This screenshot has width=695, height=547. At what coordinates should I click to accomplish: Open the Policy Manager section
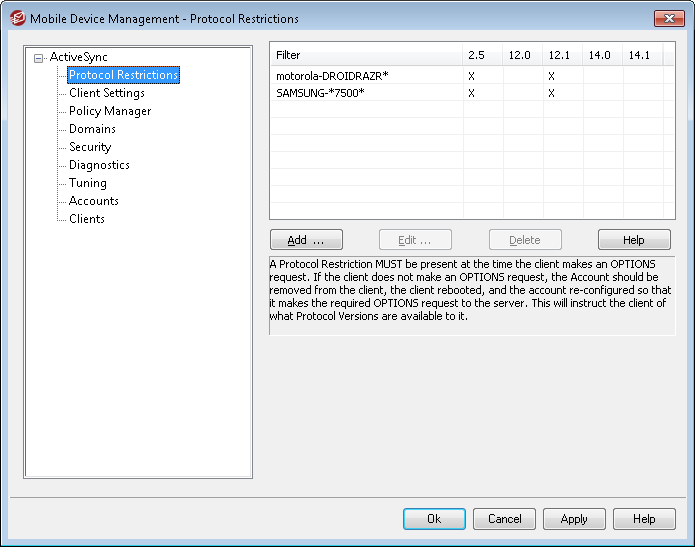coord(110,111)
